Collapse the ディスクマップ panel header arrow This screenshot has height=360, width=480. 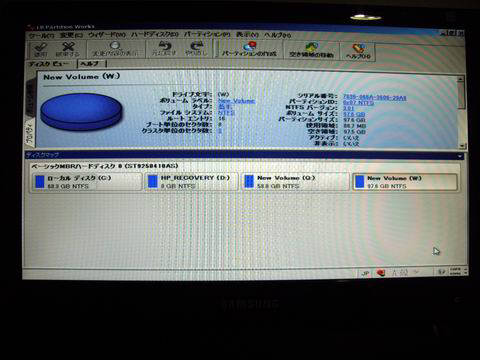(460, 156)
